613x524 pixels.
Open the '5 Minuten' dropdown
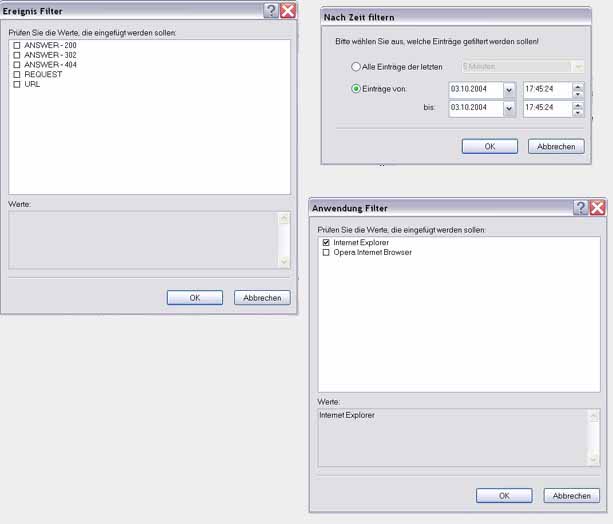pos(577,66)
